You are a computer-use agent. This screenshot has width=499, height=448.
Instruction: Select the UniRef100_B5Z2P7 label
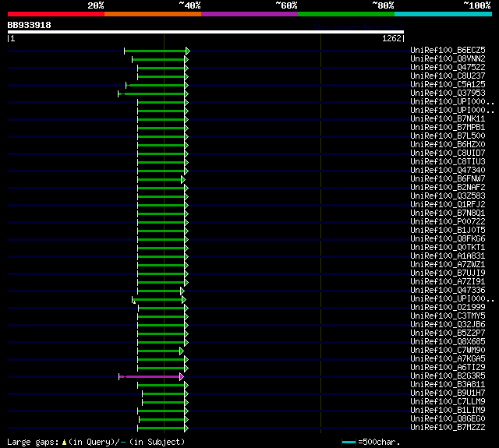448,333
